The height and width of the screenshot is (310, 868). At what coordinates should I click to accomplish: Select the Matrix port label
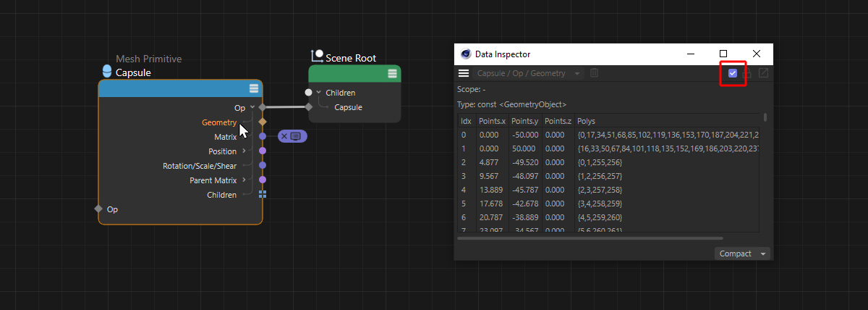tap(226, 136)
